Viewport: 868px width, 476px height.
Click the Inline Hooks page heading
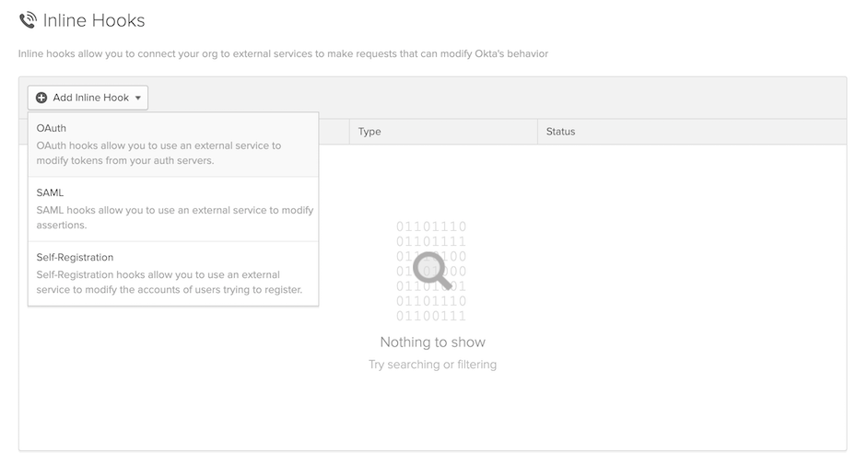94,20
